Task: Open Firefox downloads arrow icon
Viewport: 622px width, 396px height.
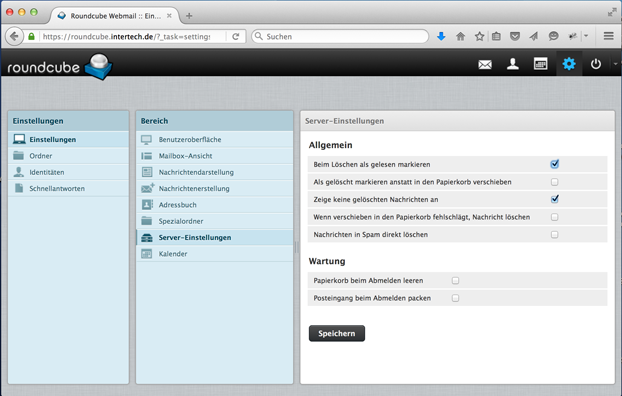Action: click(441, 37)
